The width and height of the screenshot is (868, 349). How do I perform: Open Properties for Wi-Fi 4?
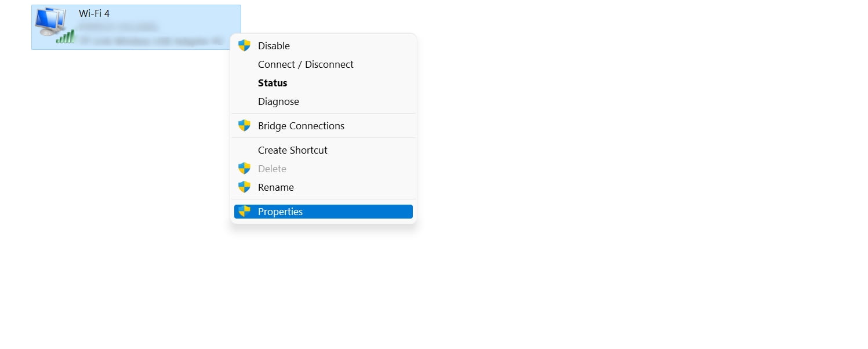tap(280, 211)
